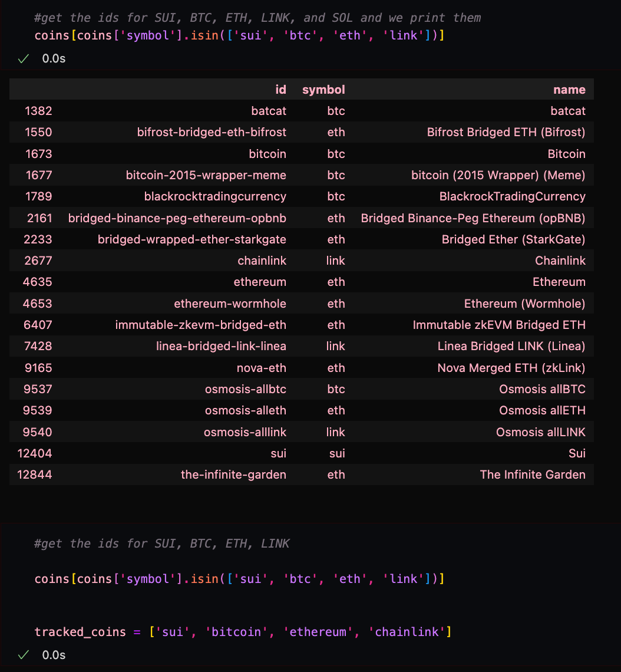Image resolution: width=621 pixels, height=672 pixels.
Task: Select 'Immutable zkEVM Bridged ETH' name cell
Action: [x=499, y=325]
